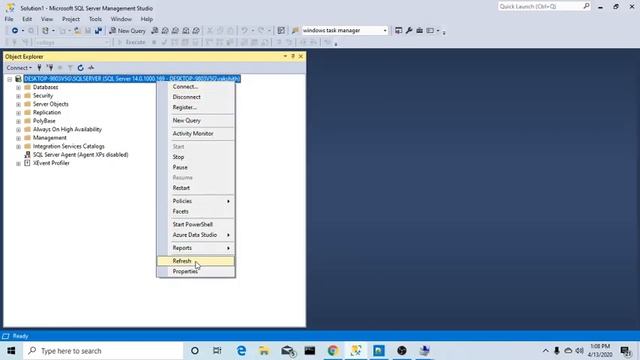Open Policies submenu in context menu
The image size is (640, 360).
point(196,201)
